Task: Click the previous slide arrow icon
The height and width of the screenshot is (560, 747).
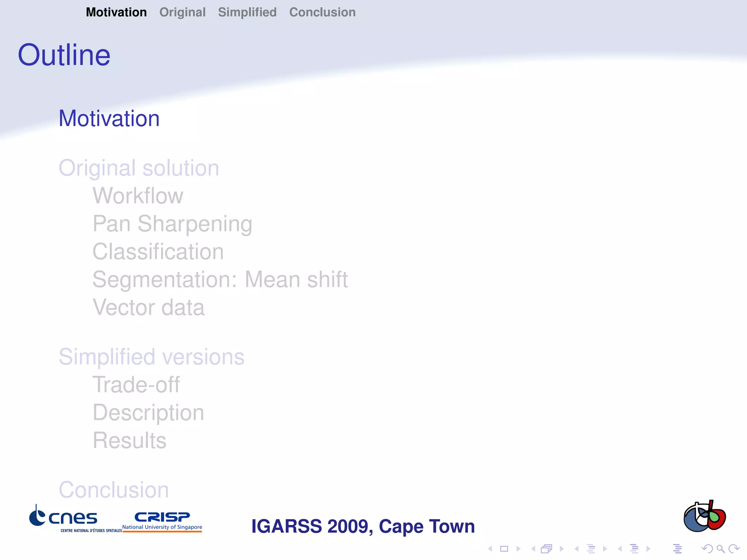Action: 490,549
